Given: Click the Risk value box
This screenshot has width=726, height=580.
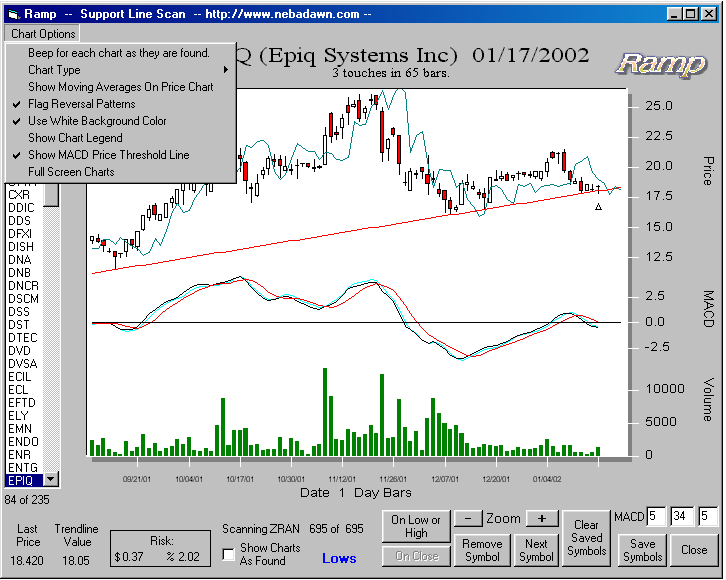Looking at the screenshot, I should tap(160, 549).
